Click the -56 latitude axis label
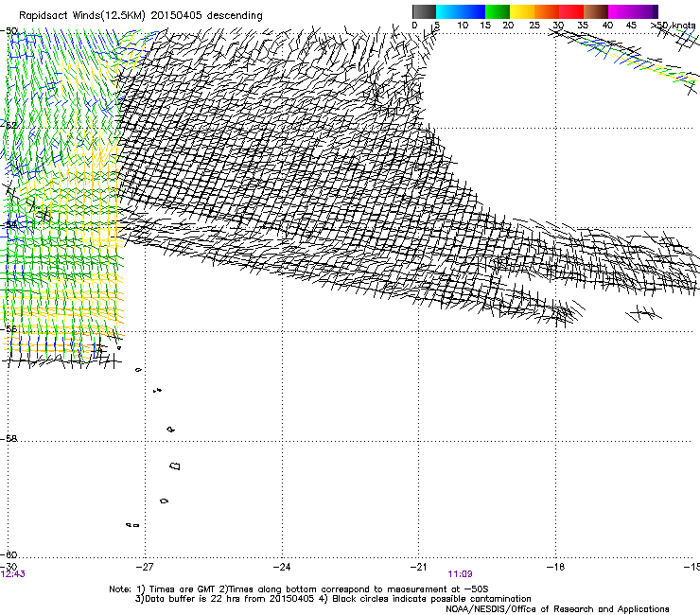700x615 pixels. click(x=9, y=329)
